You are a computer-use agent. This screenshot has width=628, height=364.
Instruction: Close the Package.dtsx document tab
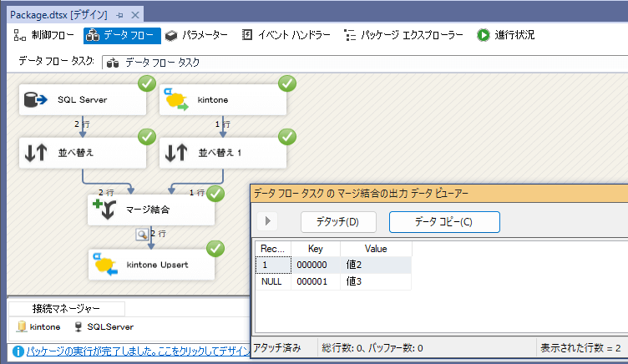(135, 15)
